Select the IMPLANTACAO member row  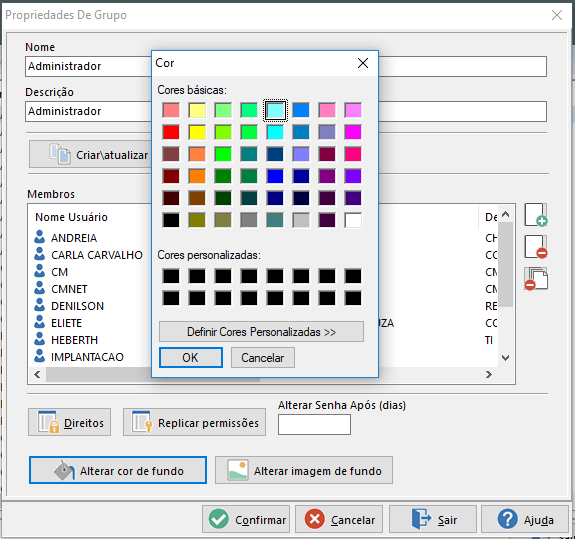coord(263,356)
